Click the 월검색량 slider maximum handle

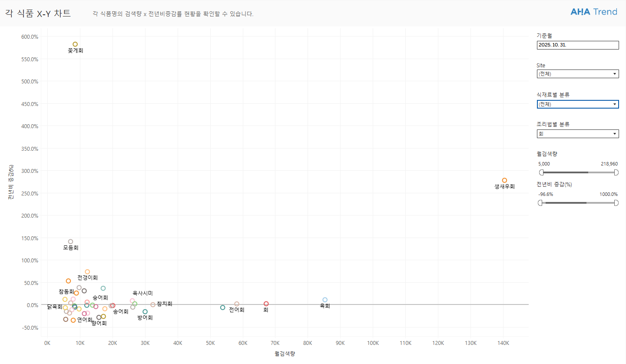click(616, 172)
